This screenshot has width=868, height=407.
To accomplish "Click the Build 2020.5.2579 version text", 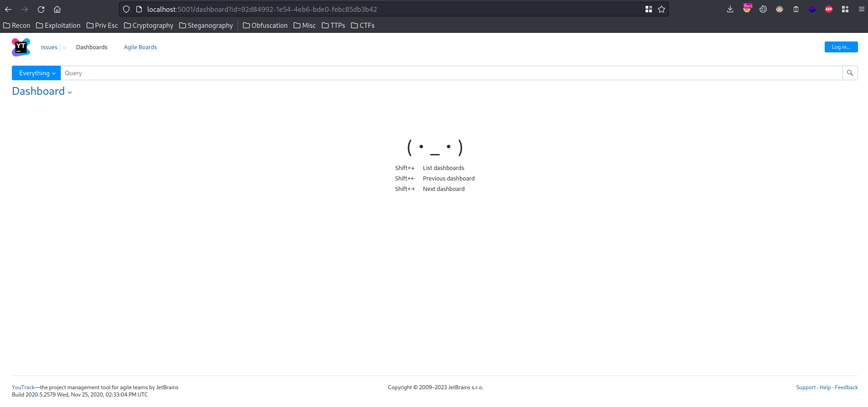I will pyautogui.click(x=80, y=395).
